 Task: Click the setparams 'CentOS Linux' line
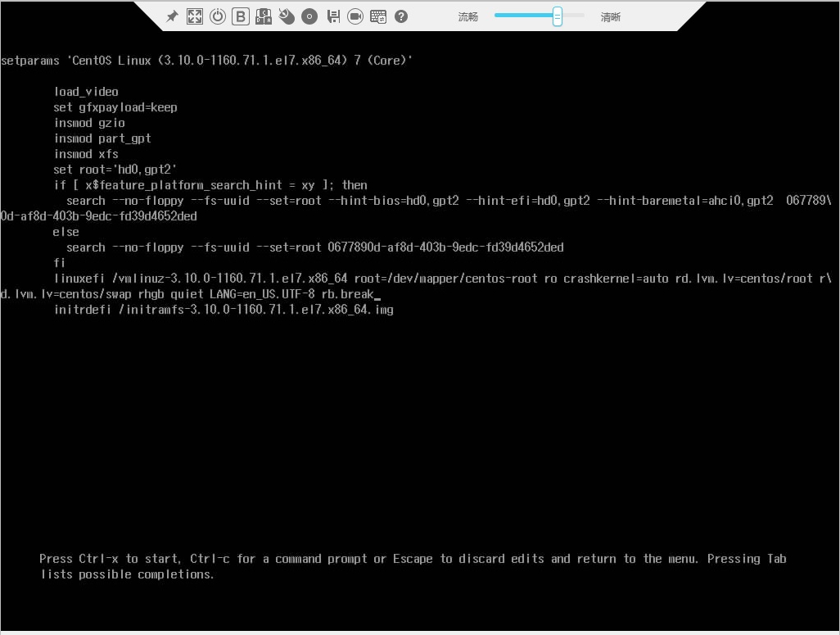[207, 60]
